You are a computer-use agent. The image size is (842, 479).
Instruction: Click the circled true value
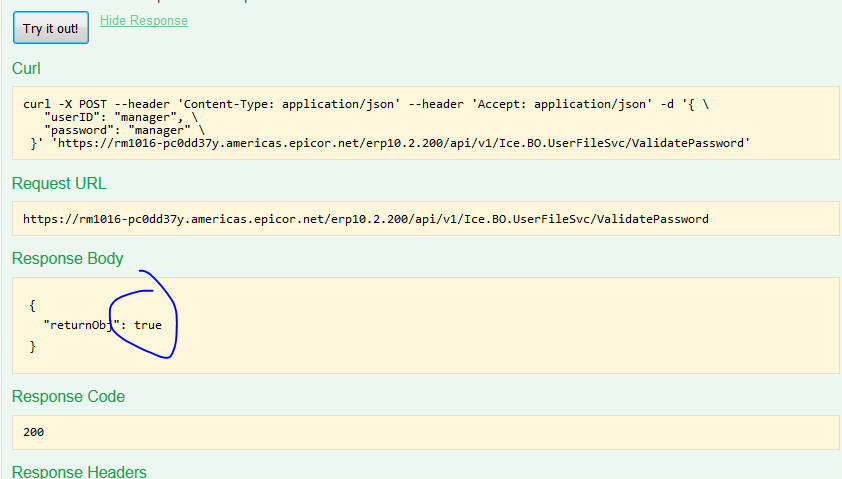(148, 325)
